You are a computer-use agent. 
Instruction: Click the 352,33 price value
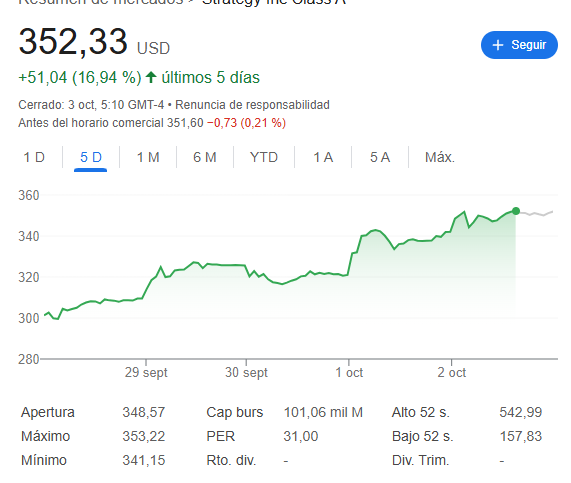[73, 42]
